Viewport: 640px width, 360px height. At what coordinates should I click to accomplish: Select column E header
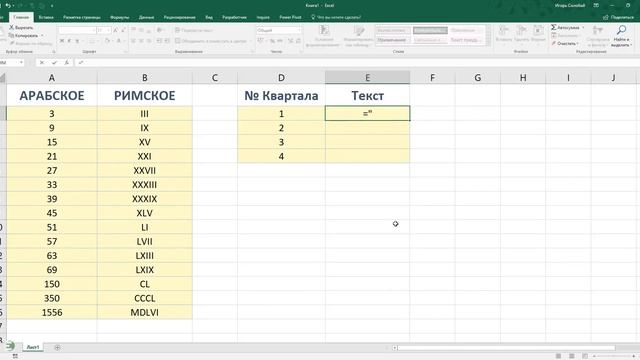point(367,78)
